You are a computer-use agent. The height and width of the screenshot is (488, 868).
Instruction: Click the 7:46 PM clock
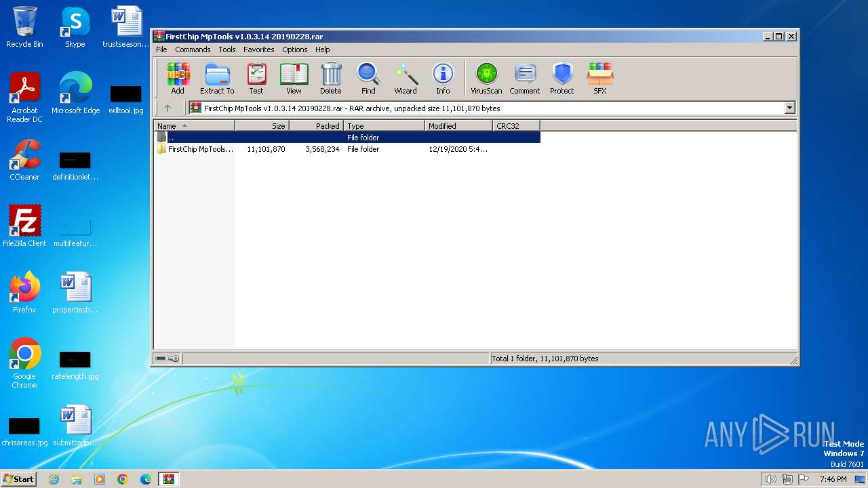tap(833, 479)
